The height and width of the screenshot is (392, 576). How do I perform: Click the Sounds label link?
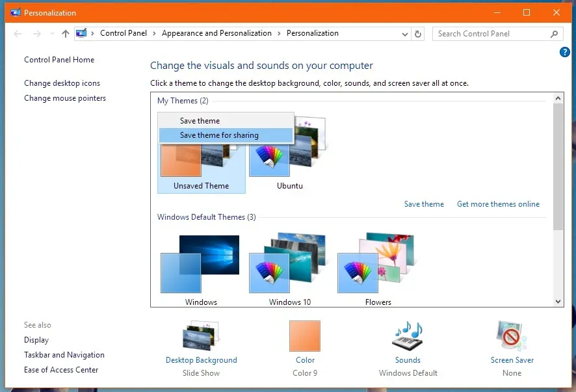tap(408, 360)
